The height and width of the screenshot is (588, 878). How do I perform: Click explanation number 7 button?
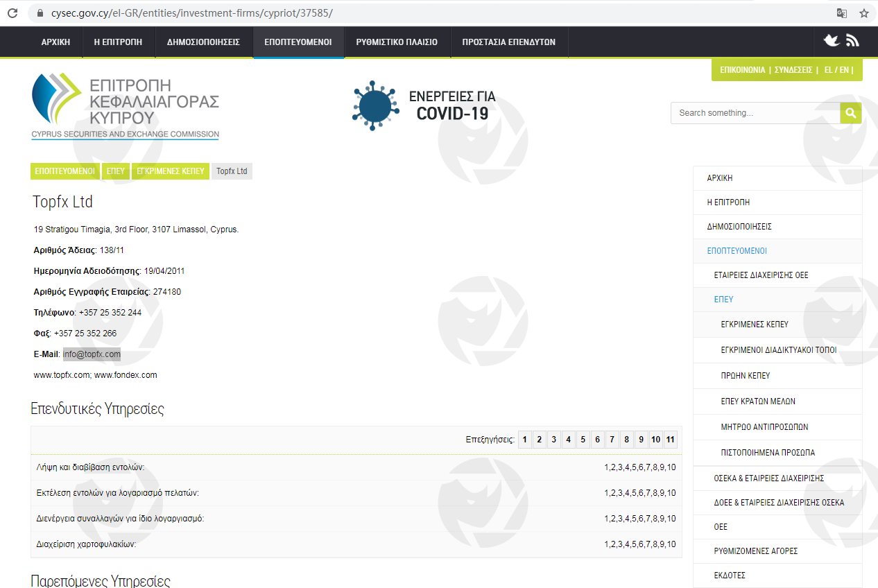[x=612, y=440]
